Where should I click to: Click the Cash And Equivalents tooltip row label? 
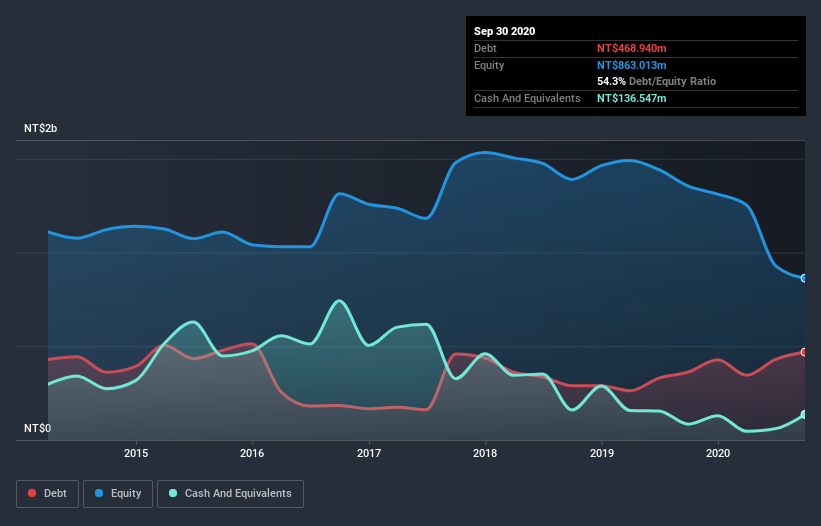(x=527, y=98)
